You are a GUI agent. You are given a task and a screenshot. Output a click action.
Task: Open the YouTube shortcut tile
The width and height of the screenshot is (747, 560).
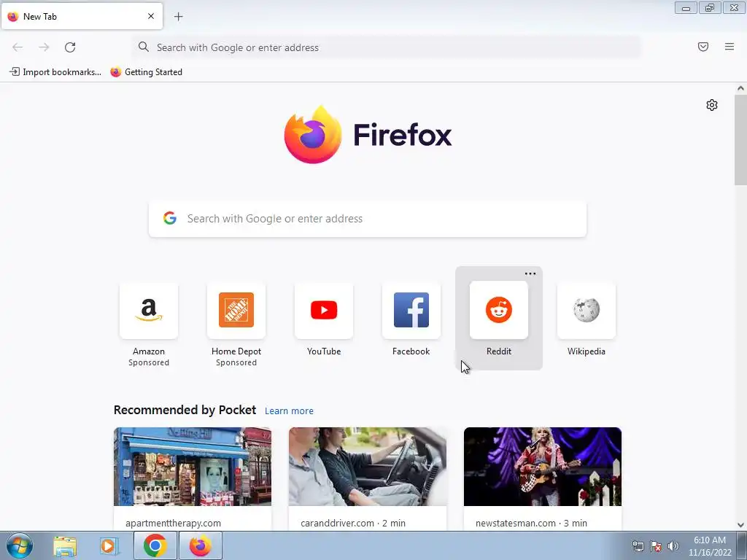pos(324,310)
